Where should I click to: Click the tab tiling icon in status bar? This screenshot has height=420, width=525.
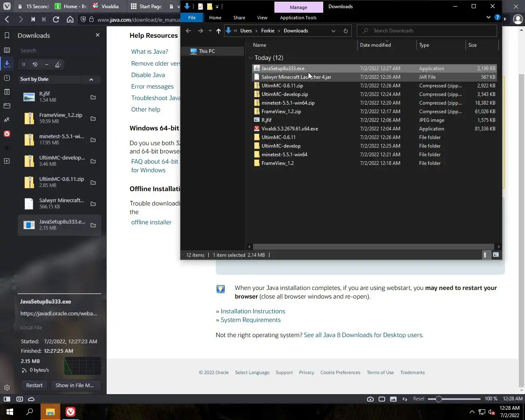(19, 399)
